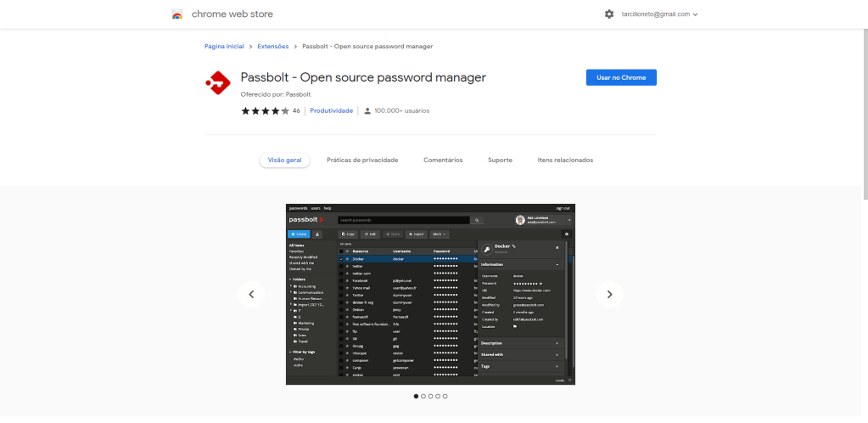Go to the previous screenshot with left arrow
The image size is (868, 423).
coord(251,294)
